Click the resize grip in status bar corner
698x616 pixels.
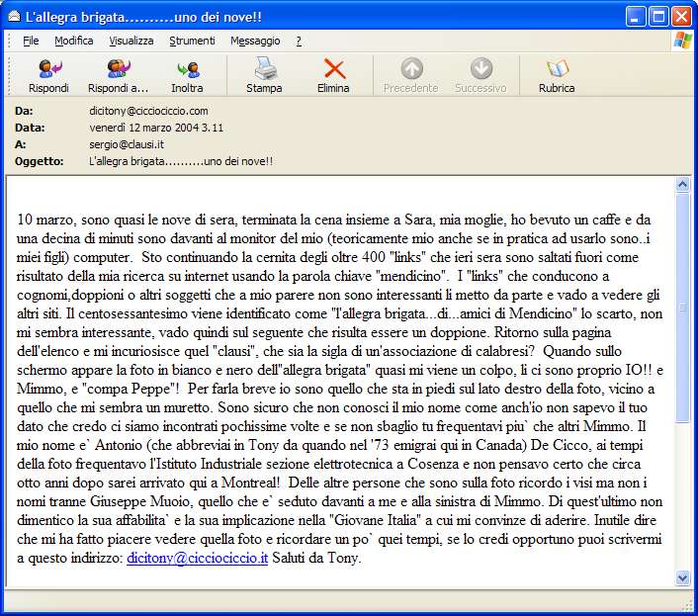click(688, 605)
